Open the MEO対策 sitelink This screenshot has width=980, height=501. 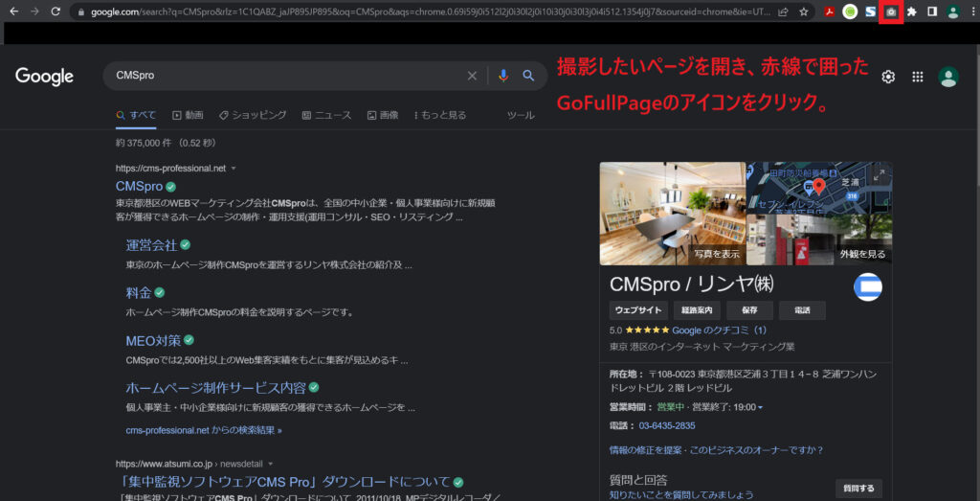point(153,340)
